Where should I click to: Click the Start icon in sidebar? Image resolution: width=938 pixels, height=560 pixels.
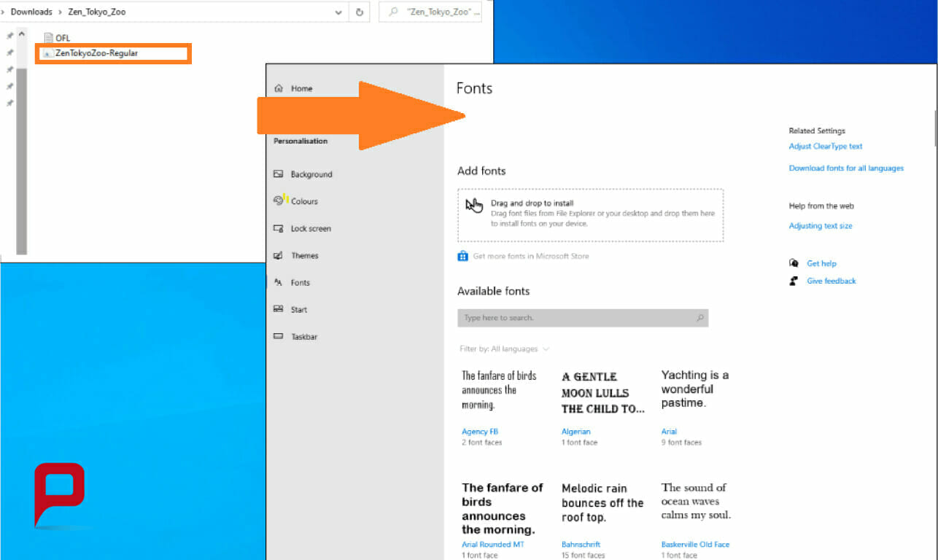coord(278,309)
